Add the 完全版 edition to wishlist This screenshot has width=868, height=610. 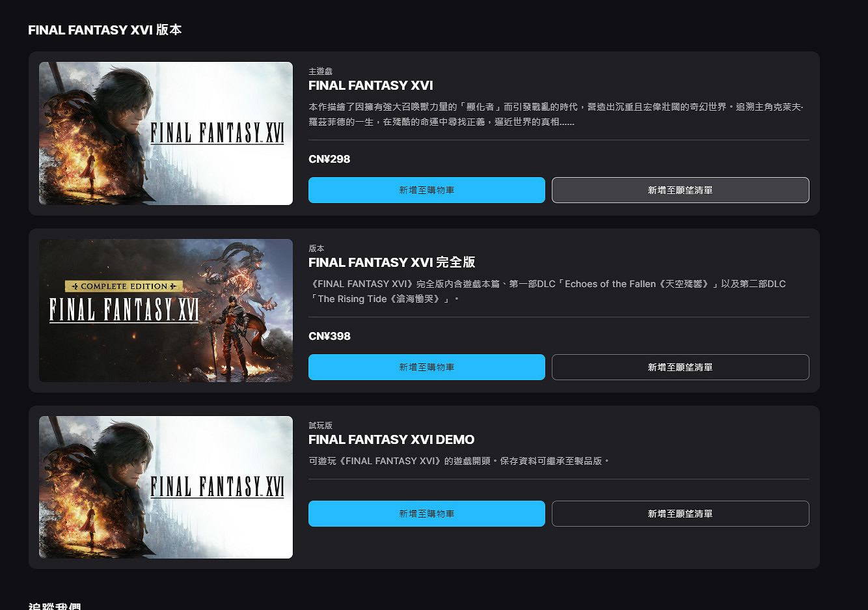tap(680, 367)
